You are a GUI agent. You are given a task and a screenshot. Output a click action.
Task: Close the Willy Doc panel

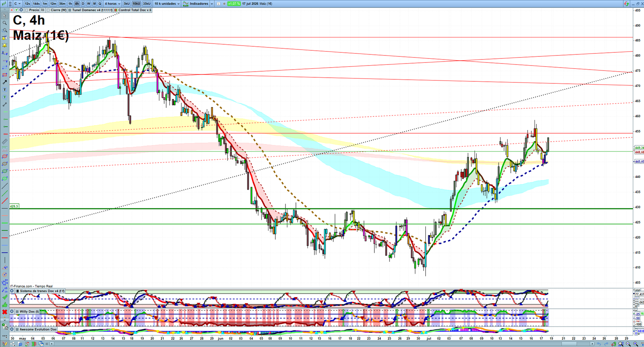(x=12, y=311)
